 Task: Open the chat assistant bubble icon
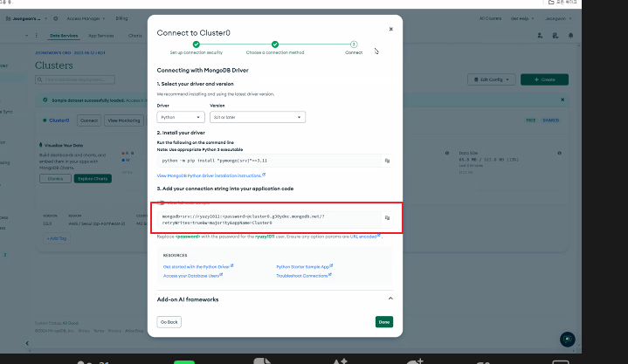pos(568,340)
